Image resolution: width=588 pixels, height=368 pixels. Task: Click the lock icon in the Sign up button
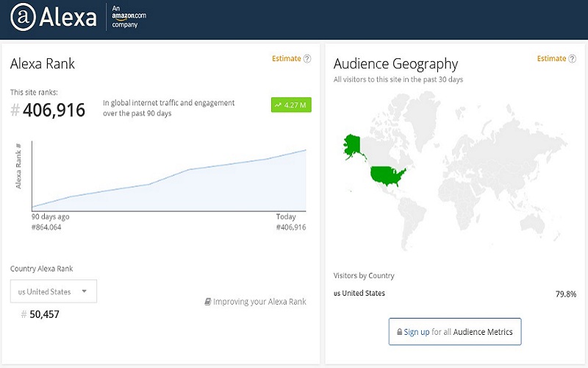[399, 332]
